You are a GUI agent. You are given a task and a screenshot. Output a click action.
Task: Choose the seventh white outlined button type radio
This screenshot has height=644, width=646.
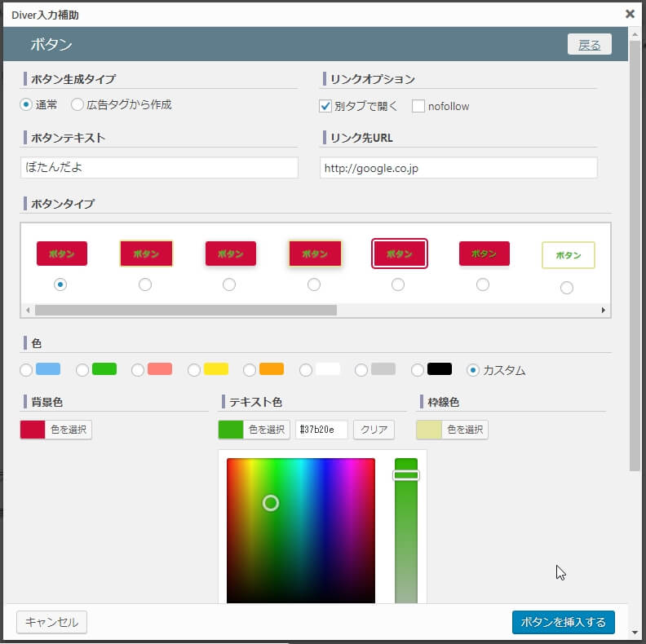pos(567,288)
